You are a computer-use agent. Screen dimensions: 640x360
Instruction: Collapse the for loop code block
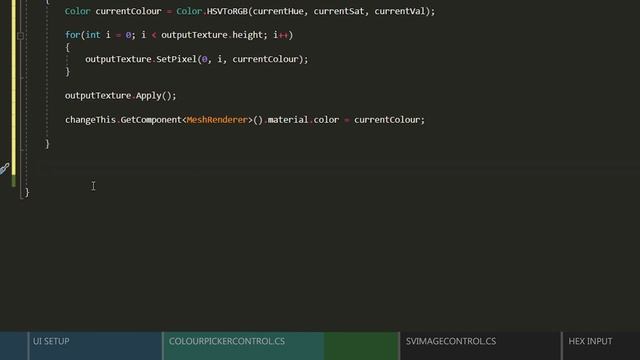(x=20, y=36)
